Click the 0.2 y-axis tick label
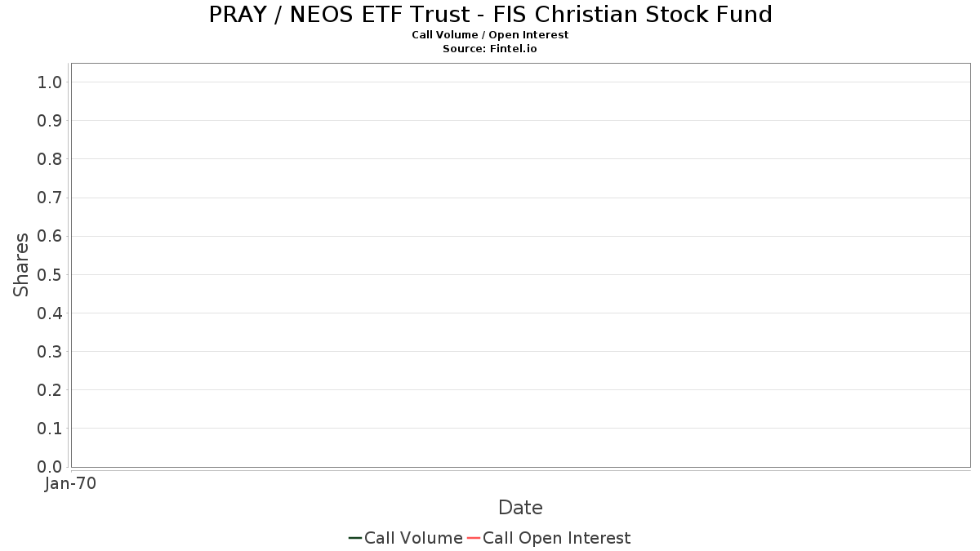 (x=50, y=390)
